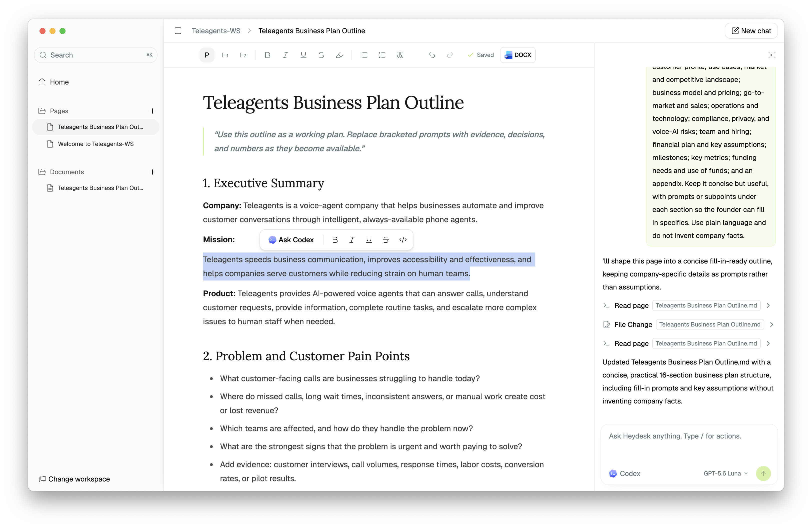Open Home in the sidebar
The image size is (812, 528).
(x=95, y=82)
